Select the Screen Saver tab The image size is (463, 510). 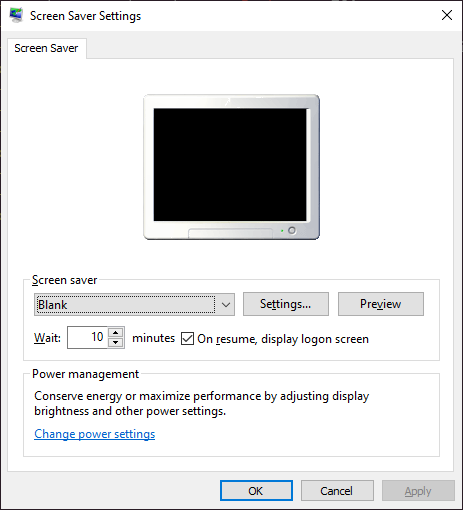click(46, 48)
